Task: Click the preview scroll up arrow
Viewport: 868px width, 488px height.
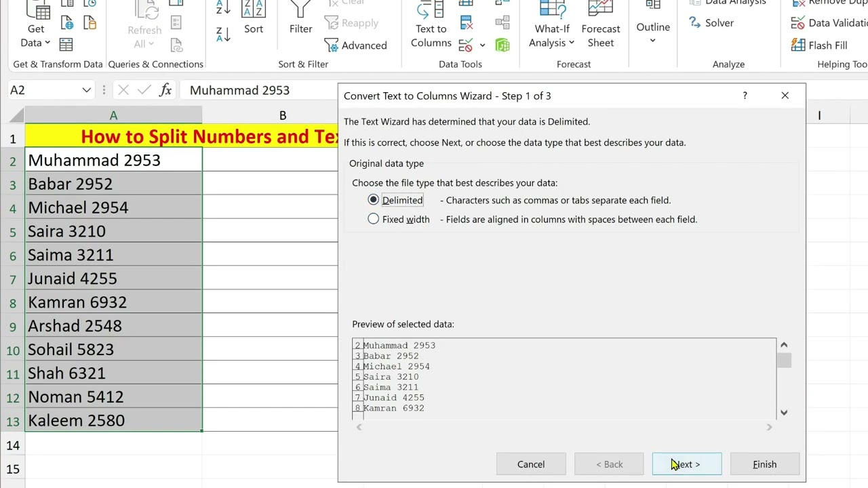Action: pos(784,345)
